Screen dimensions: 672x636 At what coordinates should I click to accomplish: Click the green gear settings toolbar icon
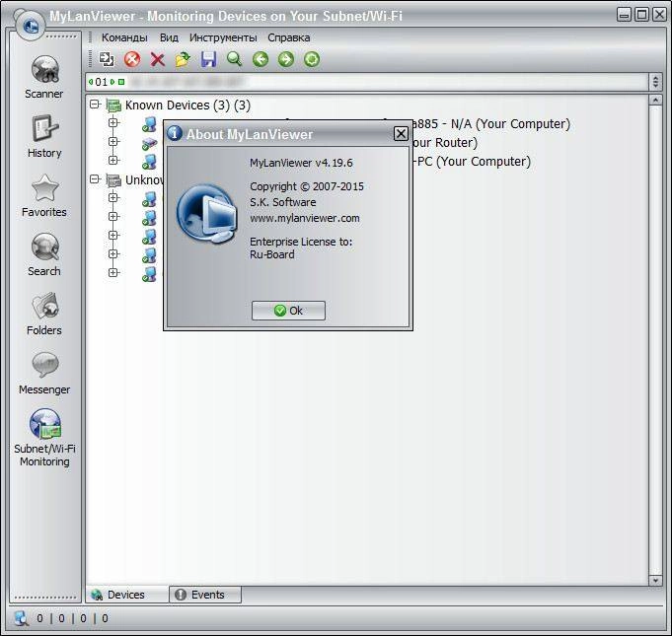point(312,59)
